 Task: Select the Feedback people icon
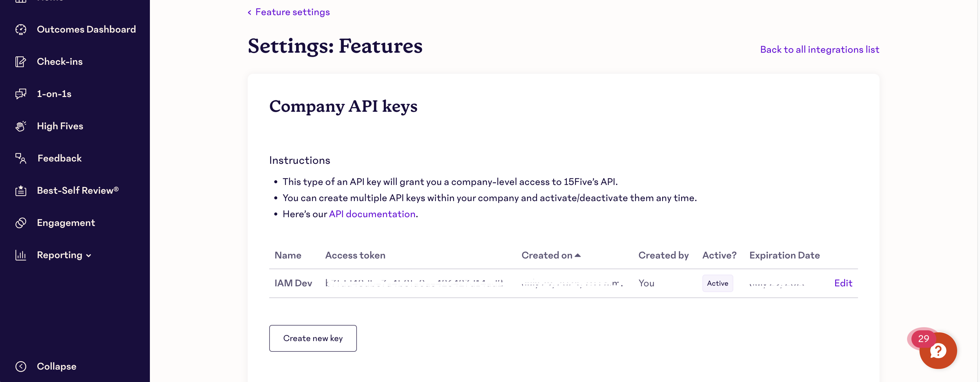tap(21, 158)
